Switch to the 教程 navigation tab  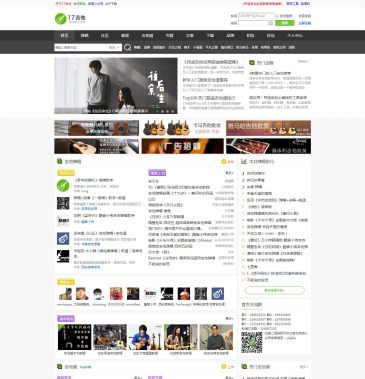(125, 35)
